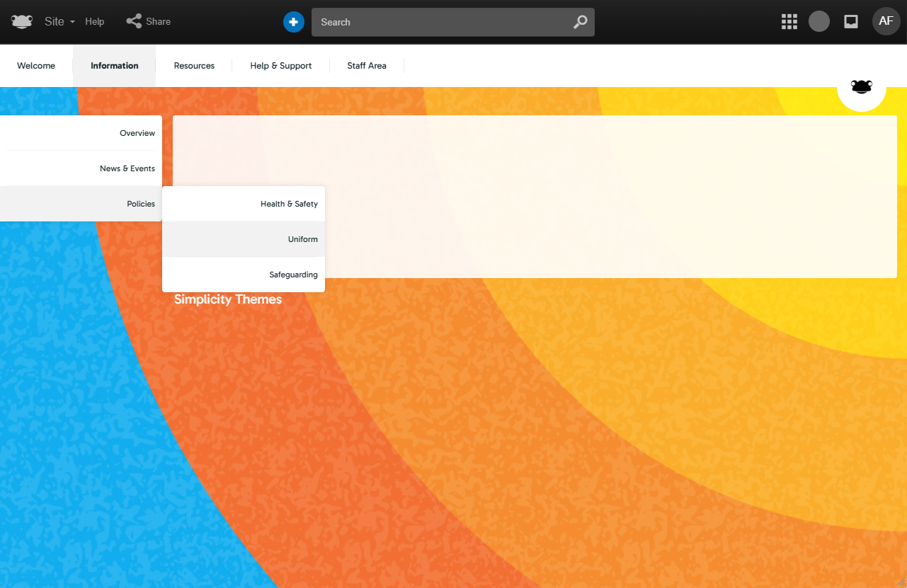907x588 pixels.
Task: Open the Information navigation tab
Action: tap(114, 66)
